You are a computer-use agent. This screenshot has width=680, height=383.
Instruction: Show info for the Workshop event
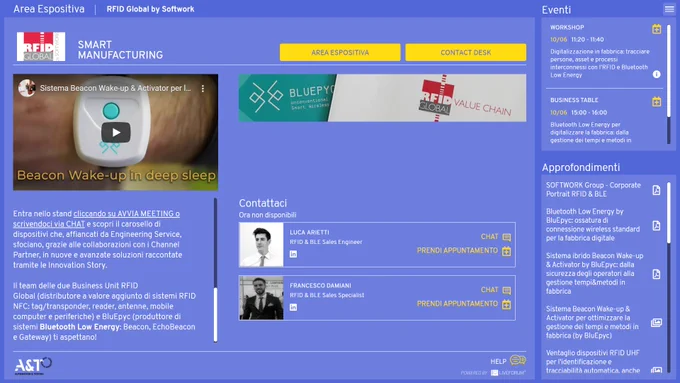657,74
